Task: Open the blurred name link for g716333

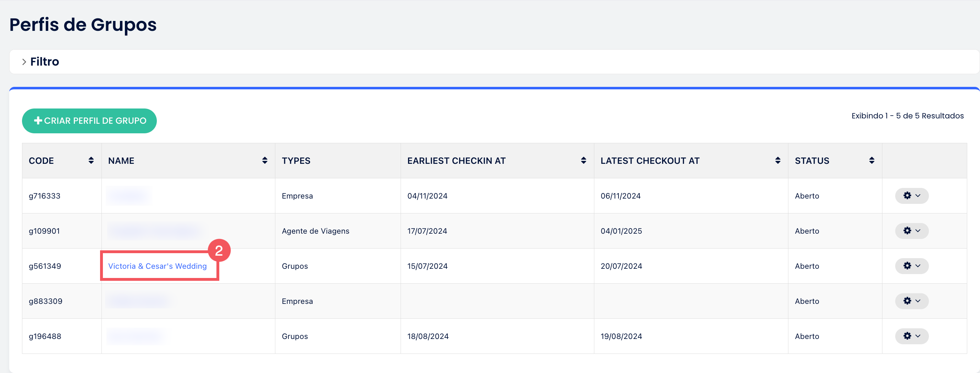Action: click(128, 196)
